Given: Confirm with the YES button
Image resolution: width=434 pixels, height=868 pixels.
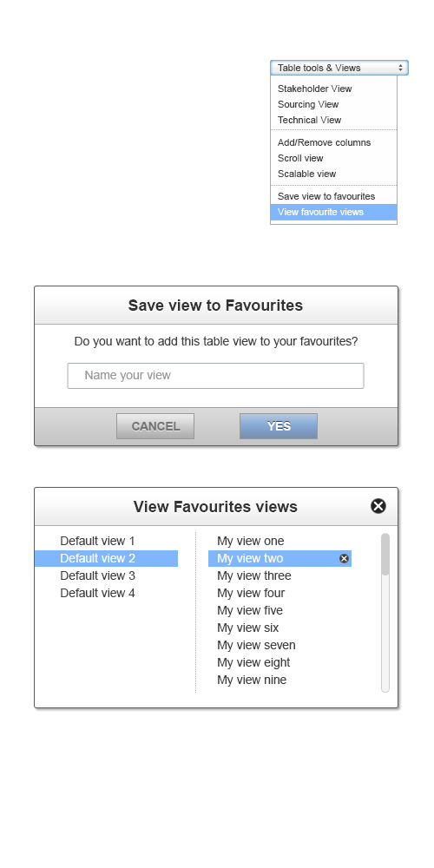Looking at the screenshot, I should [279, 426].
